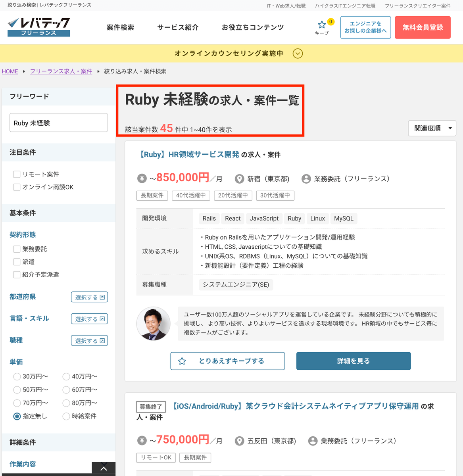The image size is (463, 476).
Task: Click the 募集終了 status label
Action: (151, 407)
